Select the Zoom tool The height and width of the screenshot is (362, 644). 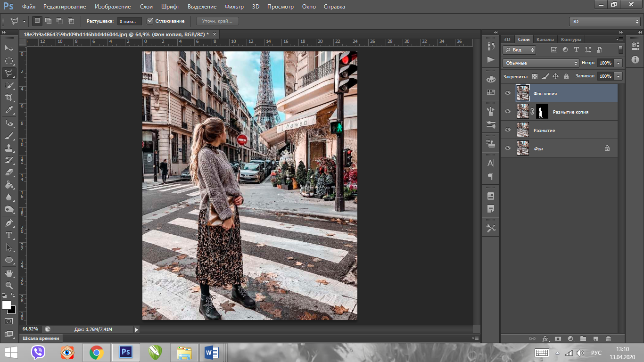tap(9, 285)
